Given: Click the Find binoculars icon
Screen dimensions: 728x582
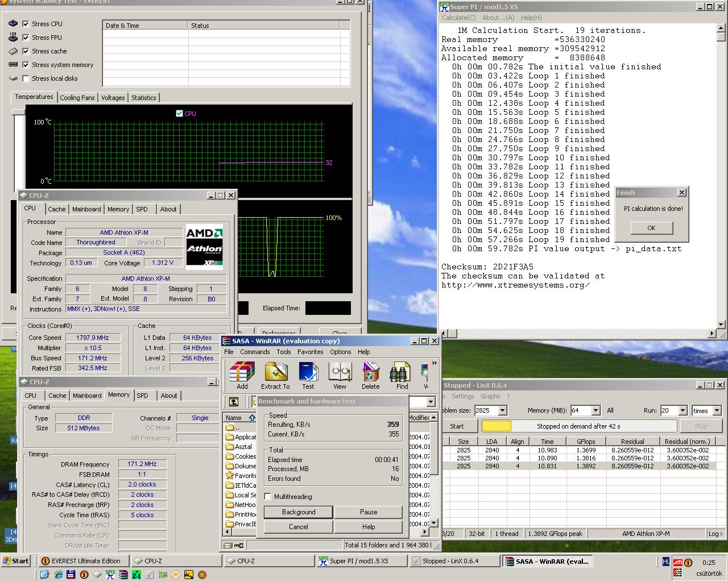Looking at the screenshot, I should pos(402,376).
